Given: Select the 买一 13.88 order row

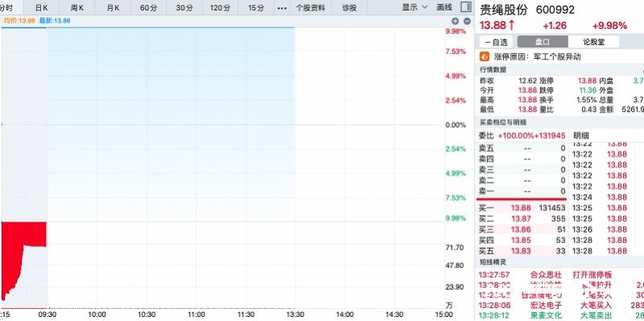Looking at the screenshot, I should (x=522, y=208).
